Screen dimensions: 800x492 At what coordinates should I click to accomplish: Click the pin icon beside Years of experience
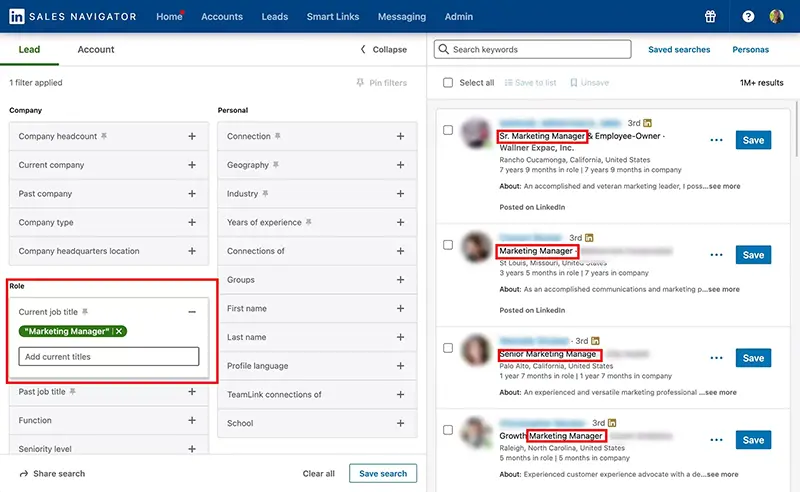[x=308, y=222]
